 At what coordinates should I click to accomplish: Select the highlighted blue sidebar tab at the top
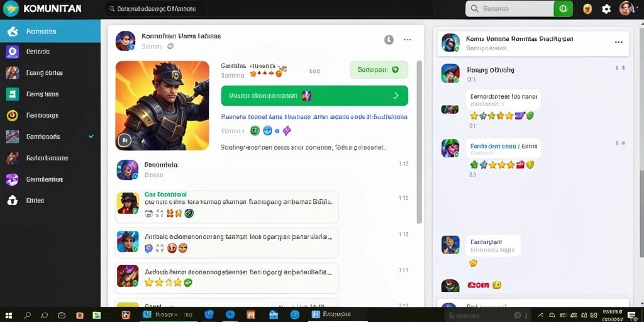pyautogui.click(x=50, y=31)
